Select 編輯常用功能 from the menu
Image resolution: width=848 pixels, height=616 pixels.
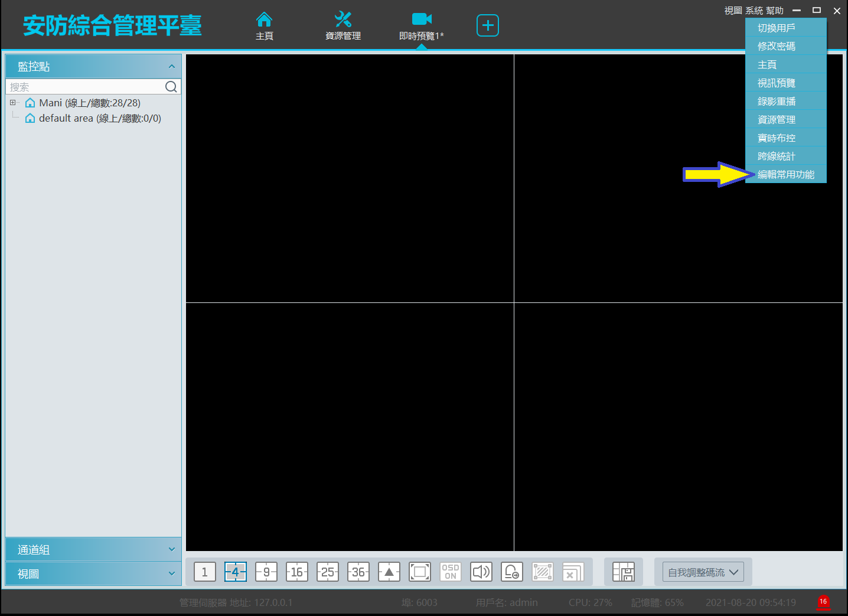[x=785, y=174]
